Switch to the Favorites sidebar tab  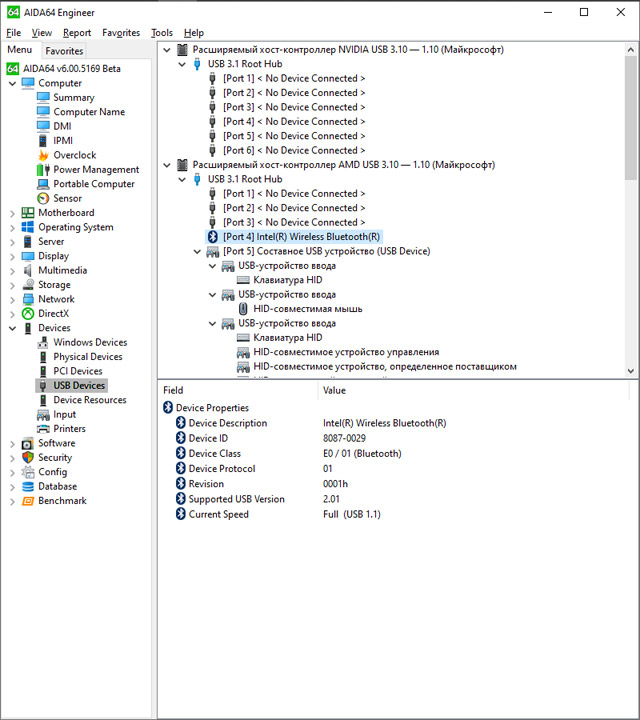[x=64, y=51]
